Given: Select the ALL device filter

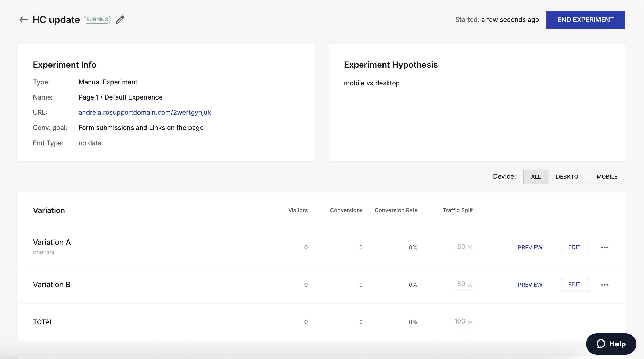Looking at the screenshot, I should 536,177.
